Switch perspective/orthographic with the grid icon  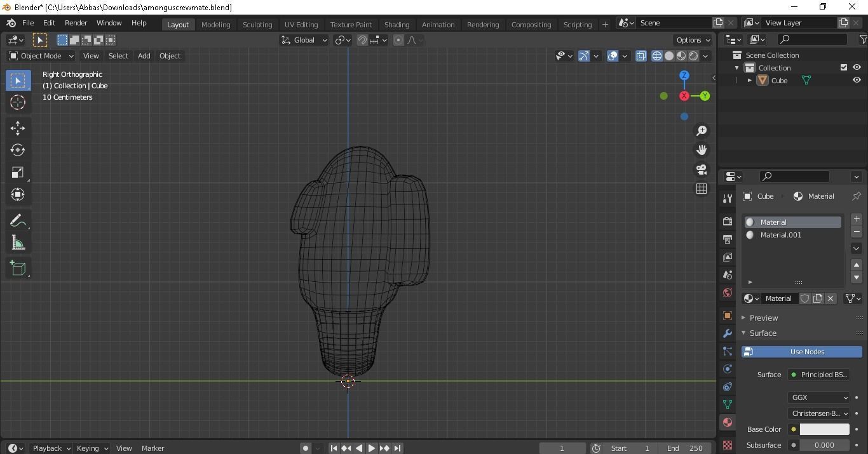click(x=702, y=189)
